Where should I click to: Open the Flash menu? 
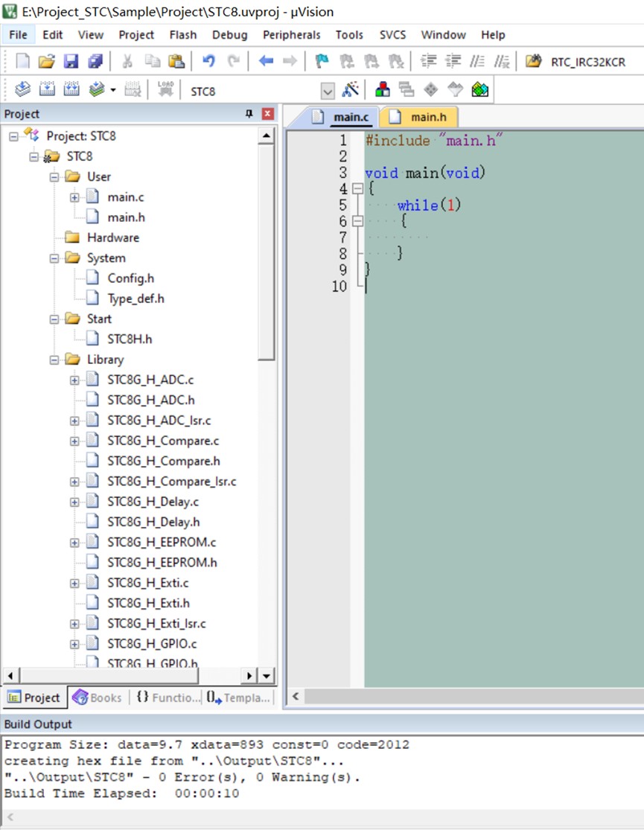(x=182, y=35)
